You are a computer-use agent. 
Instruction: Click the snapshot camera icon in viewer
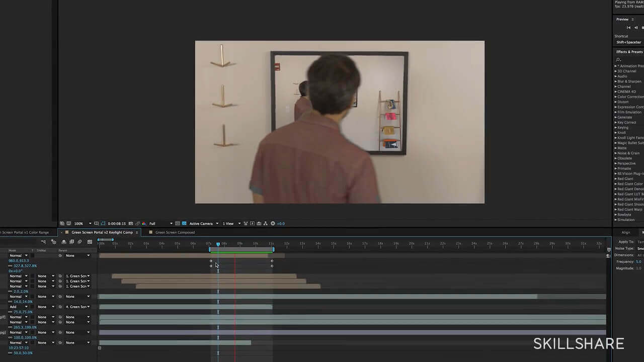point(131,224)
